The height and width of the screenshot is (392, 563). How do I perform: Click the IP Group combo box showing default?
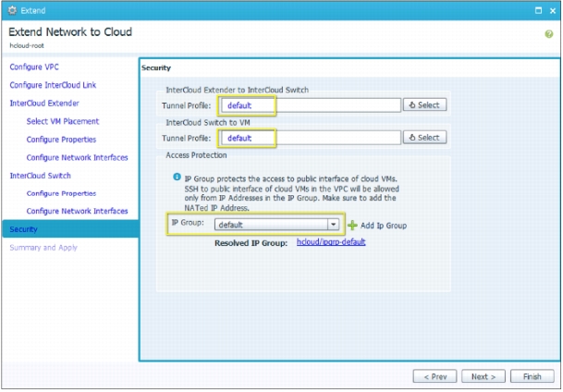(x=276, y=225)
